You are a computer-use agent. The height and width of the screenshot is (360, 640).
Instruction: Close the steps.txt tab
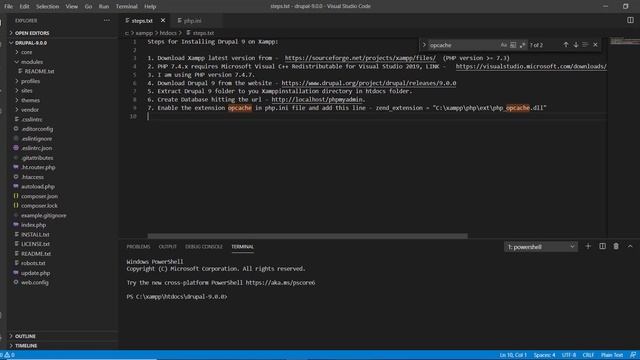click(163, 20)
